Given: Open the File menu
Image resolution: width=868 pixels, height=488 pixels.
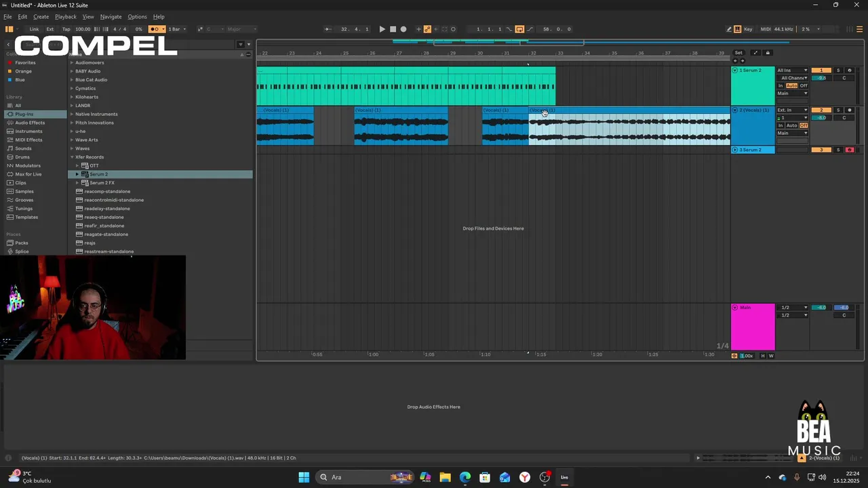Looking at the screenshot, I should (x=7, y=16).
